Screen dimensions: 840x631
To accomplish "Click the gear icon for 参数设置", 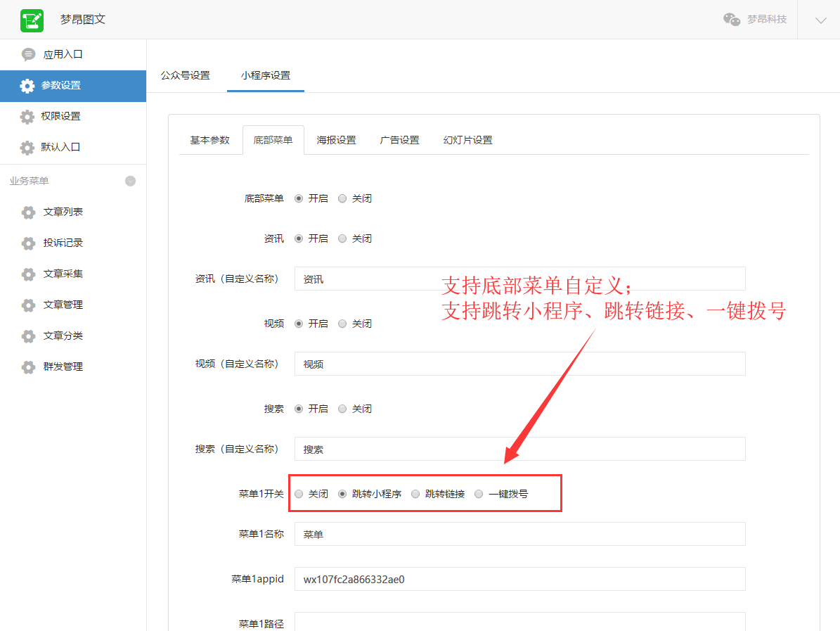I will click(27, 86).
